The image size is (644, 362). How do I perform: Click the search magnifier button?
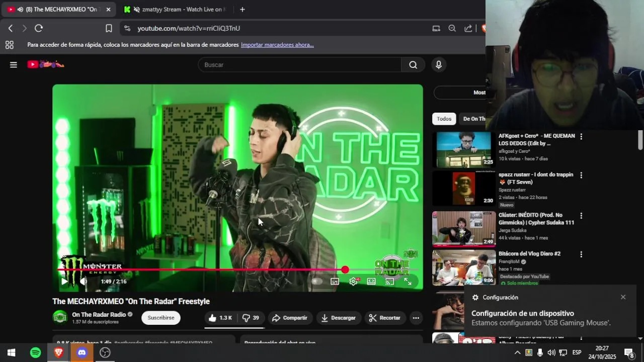[x=413, y=64]
